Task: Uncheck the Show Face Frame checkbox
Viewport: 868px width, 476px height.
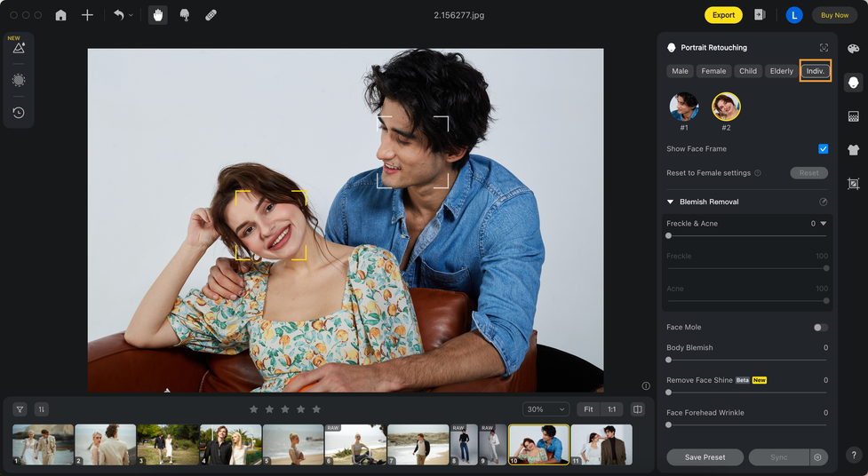Action: pyautogui.click(x=823, y=149)
